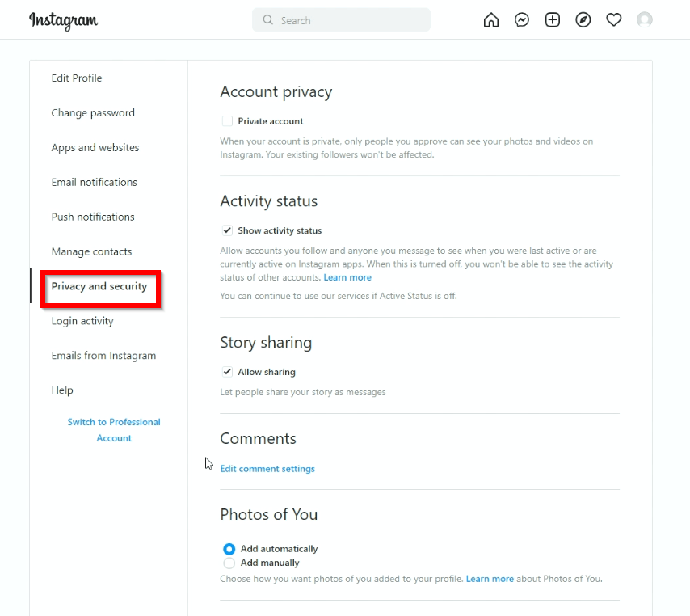
Task: Click Switch to Professional Account
Action: tap(113, 429)
